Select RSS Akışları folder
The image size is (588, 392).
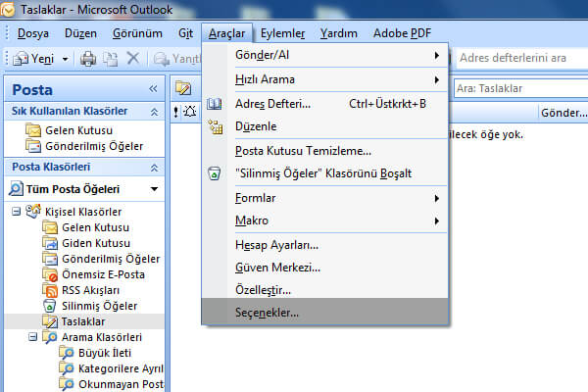[x=90, y=290]
